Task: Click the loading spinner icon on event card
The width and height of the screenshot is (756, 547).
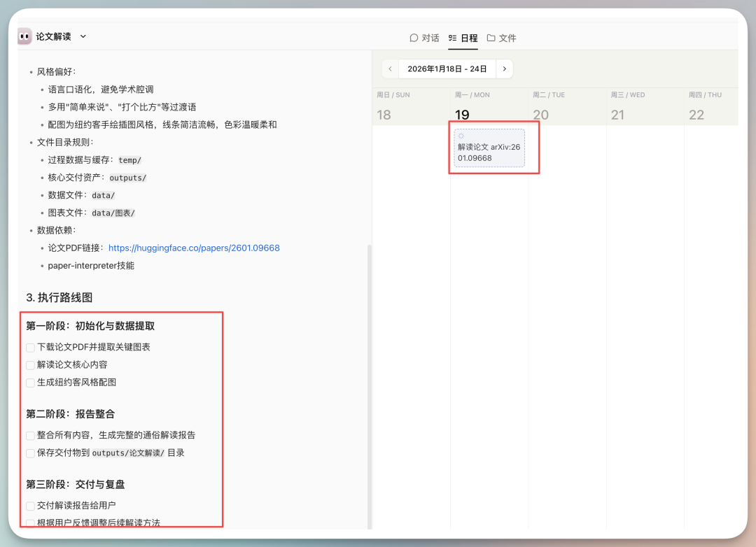Action: click(x=461, y=136)
